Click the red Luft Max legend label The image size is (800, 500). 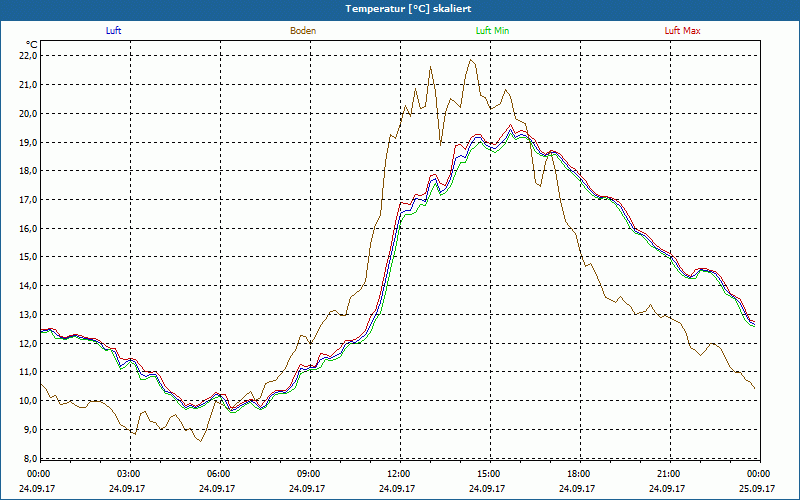[682, 31]
